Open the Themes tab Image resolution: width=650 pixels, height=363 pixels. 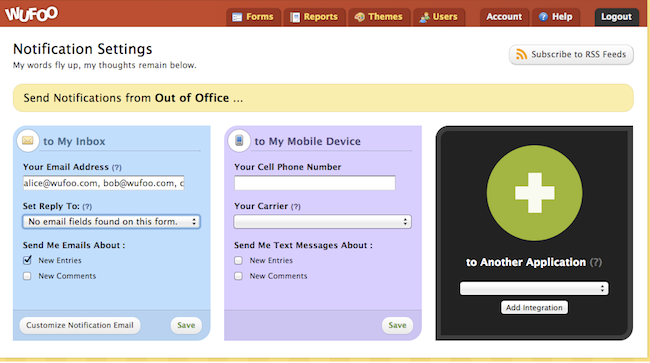[x=379, y=17]
